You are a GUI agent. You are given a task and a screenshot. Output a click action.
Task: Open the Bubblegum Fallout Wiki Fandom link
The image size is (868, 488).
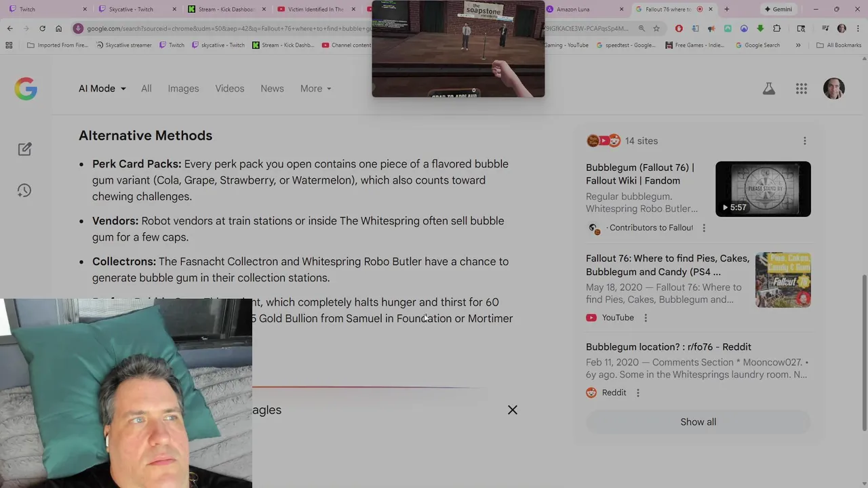pyautogui.click(x=640, y=174)
